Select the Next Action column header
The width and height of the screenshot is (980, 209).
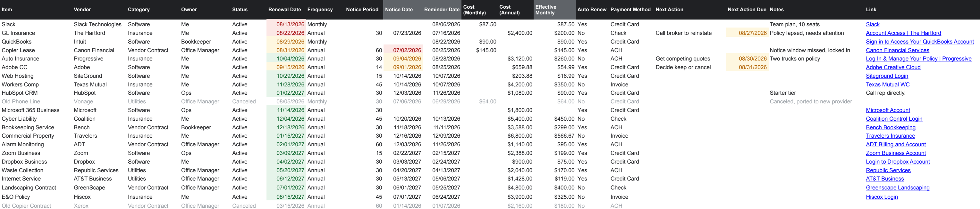click(x=669, y=10)
